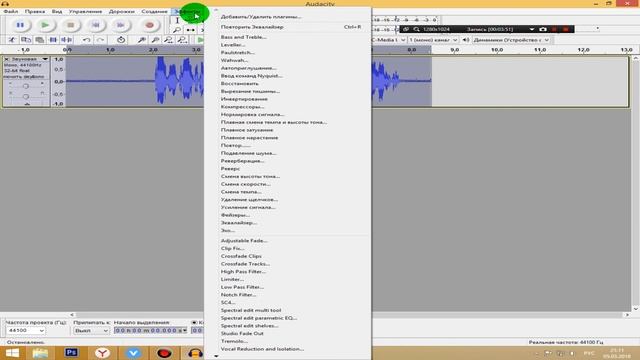Click the playback speaker icon
The image size is (640, 360).
(x=466, y=40)
